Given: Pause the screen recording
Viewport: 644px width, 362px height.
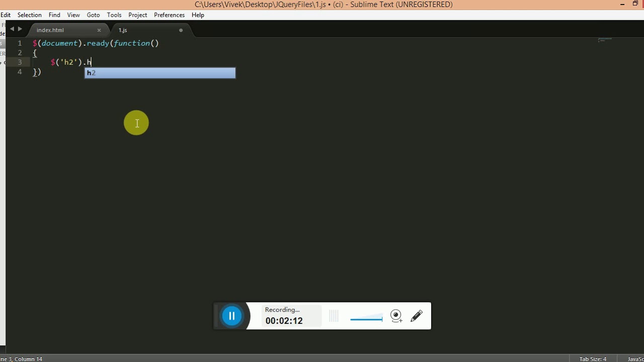Looking at the screenshot, I should tap(232, 316).
